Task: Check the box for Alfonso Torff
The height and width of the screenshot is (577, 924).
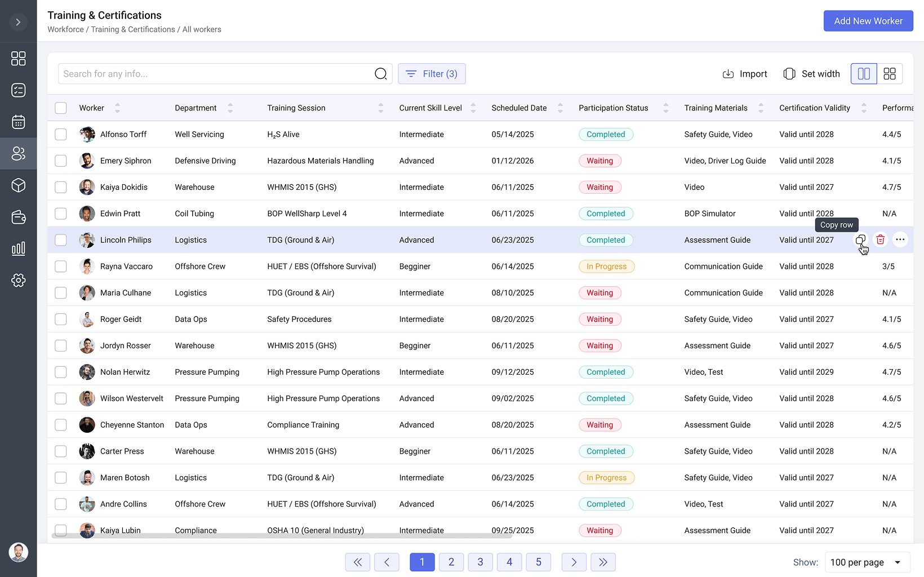Action: coord(61,135)
